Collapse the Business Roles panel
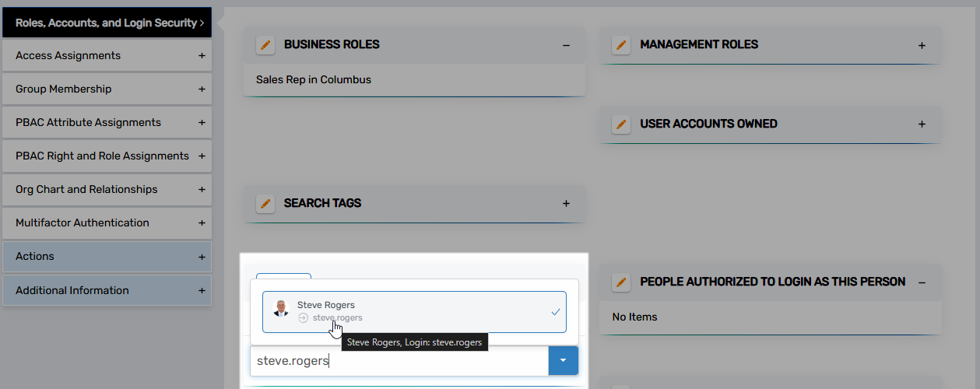This screenshot has width=980, height=389. point(566,45)
